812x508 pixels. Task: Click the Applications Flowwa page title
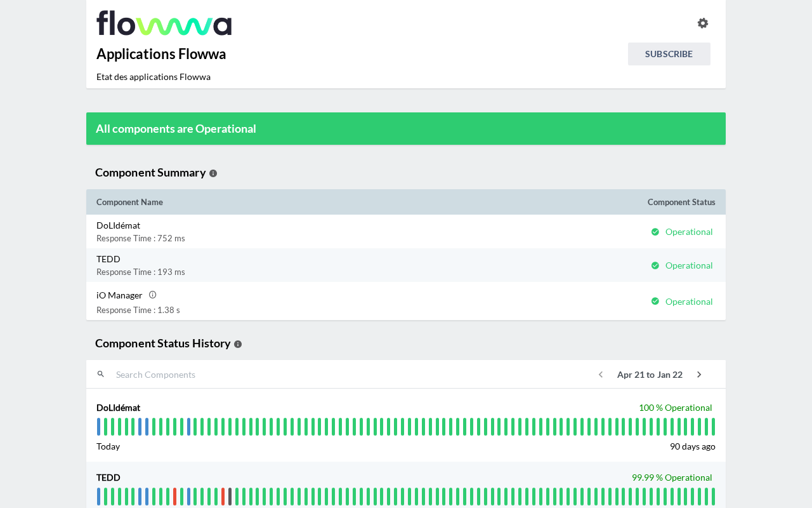pos(161,54)
